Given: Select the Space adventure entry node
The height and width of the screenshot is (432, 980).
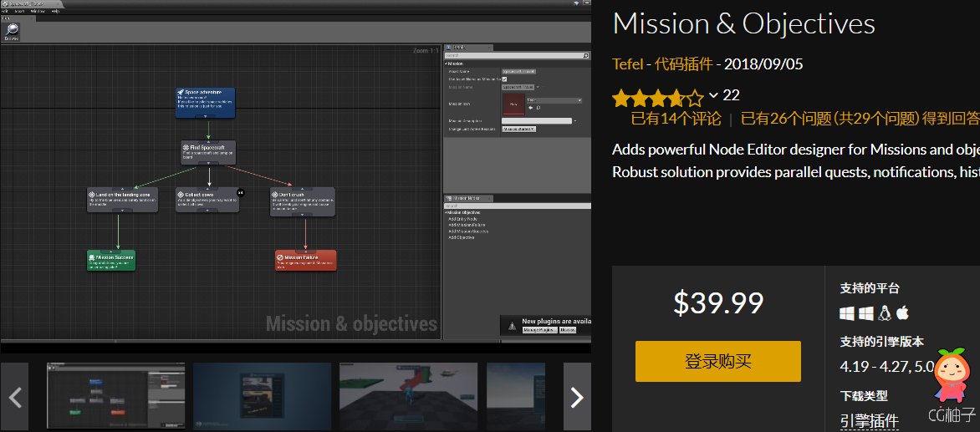Looking at the screenshot, I should 206,103.
